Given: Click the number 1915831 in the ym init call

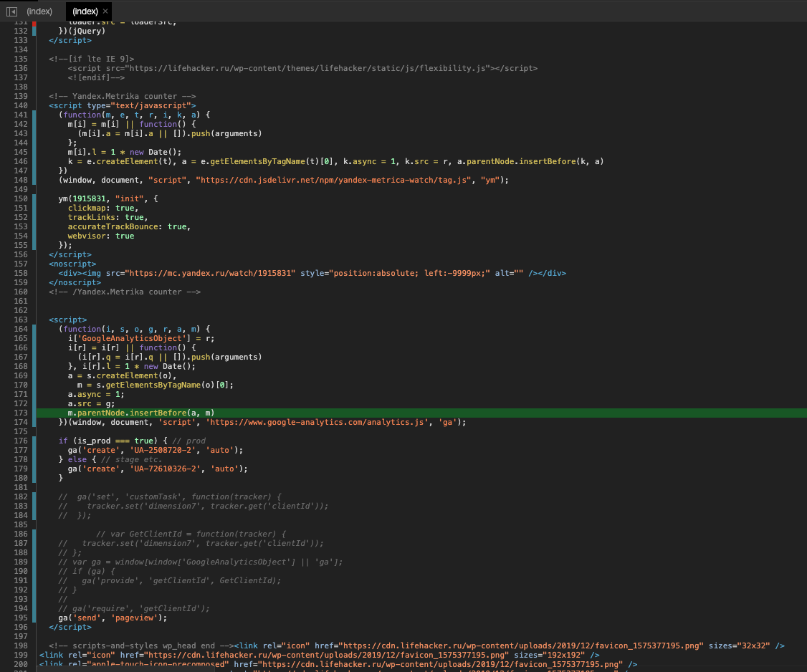Looking at the screenshot, I should coord(89,198).
